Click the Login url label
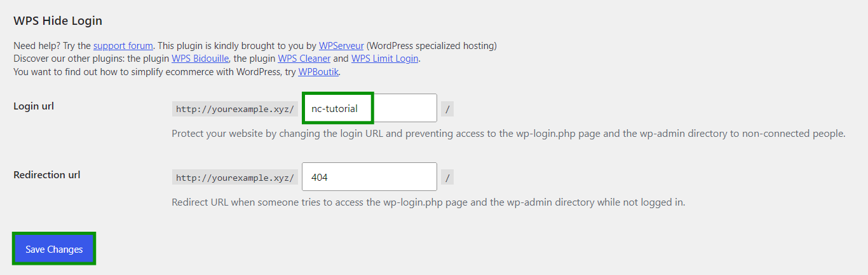The height and width of the screenshot is (275, 868). [34, 106]
